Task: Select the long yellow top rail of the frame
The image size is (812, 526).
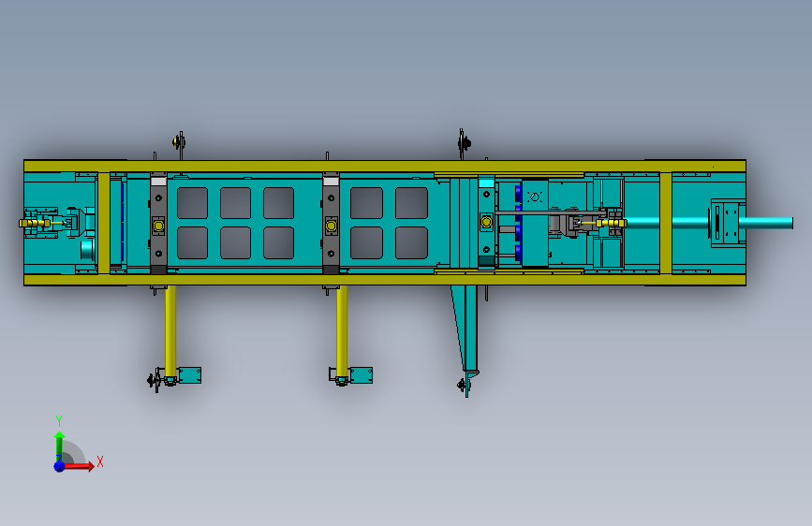Action: (385, 167)
